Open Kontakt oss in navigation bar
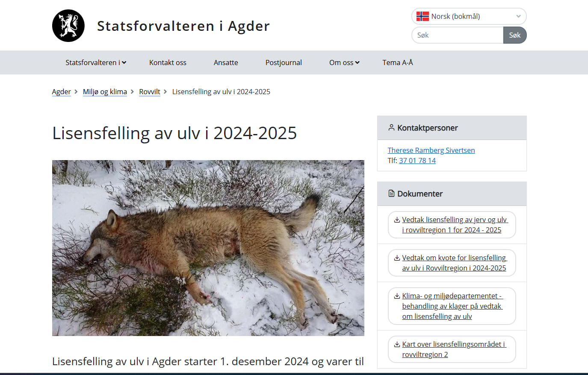 pos(168,62)
